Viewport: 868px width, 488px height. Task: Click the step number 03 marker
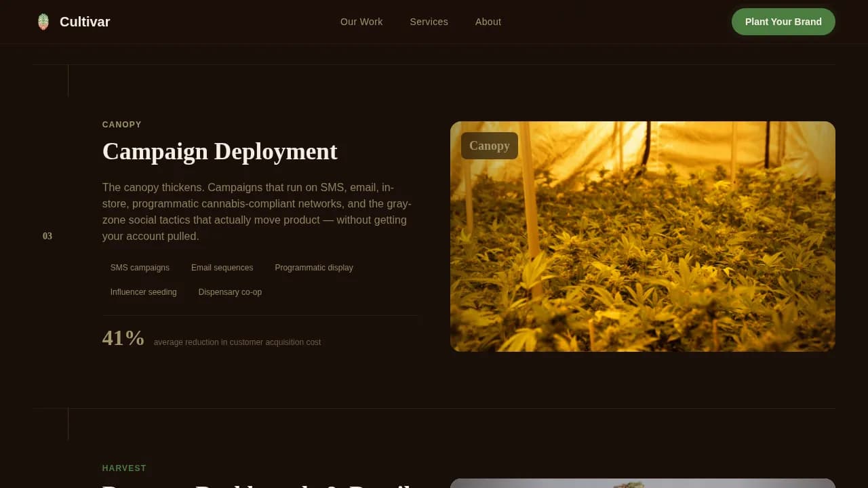(x=47, y=236)
